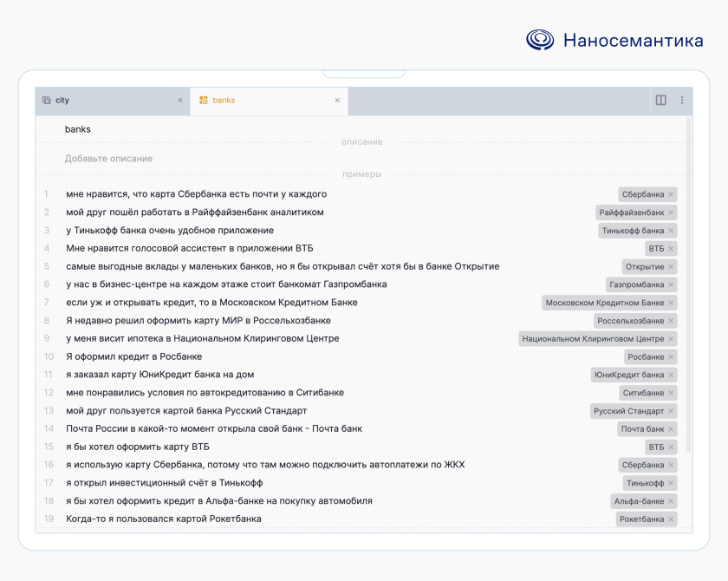Image resolution: width=728 pixels, height=581 pixels.
Task: Click the Наносемантика logo
Action: [x=615, y=39]
